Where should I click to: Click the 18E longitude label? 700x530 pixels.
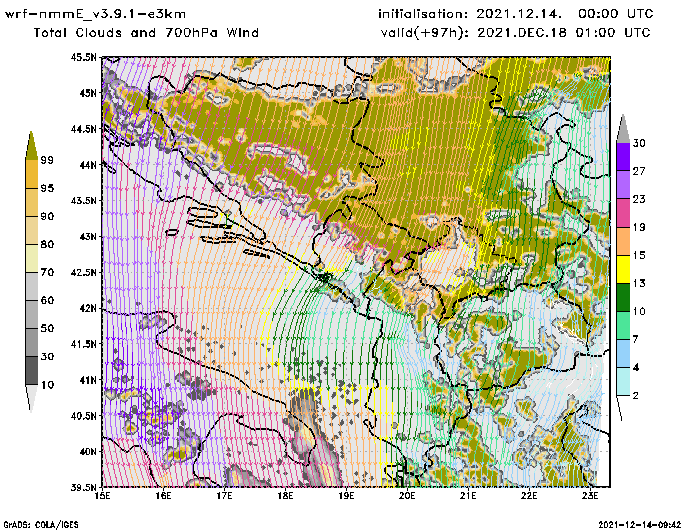(x=285, y=496)
